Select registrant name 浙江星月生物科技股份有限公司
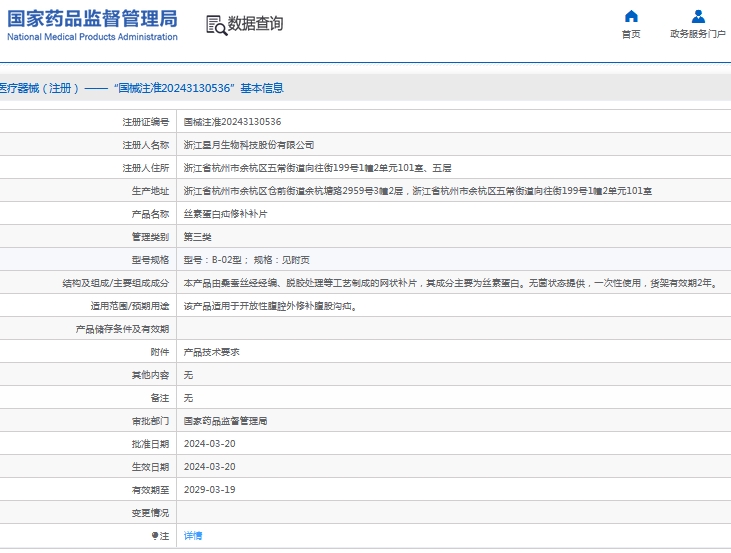731x553 pixels. click(248, 145)
